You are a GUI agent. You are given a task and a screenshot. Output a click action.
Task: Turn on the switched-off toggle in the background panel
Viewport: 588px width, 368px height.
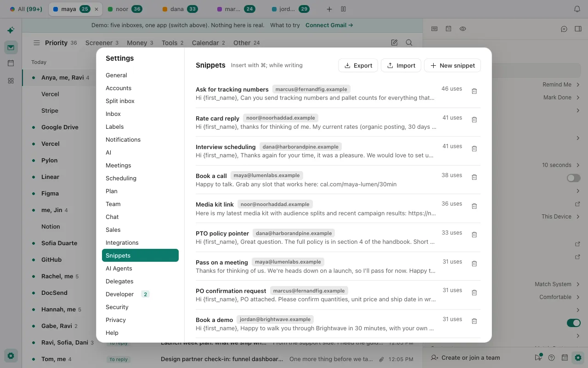(x=573, y=178)
